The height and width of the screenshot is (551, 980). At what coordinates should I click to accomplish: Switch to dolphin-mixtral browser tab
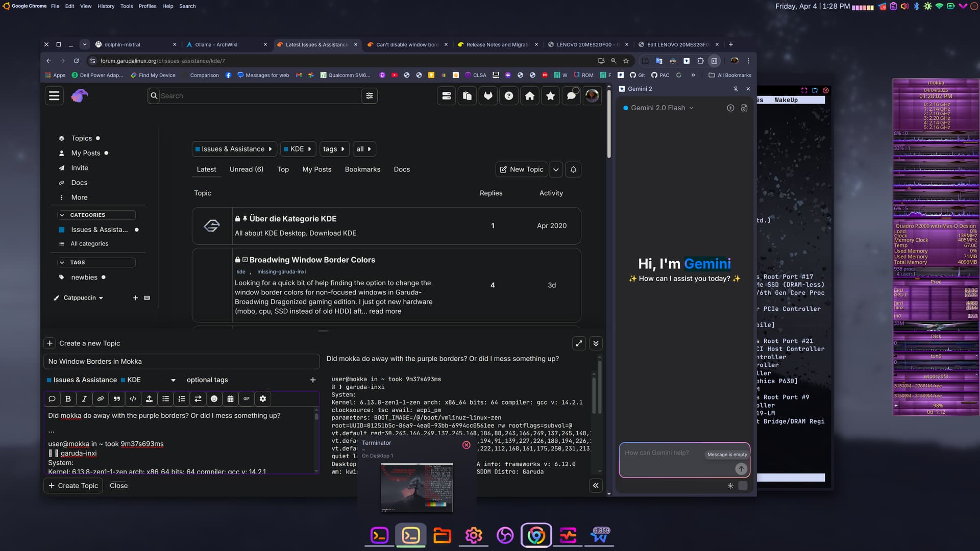point(136,44)
